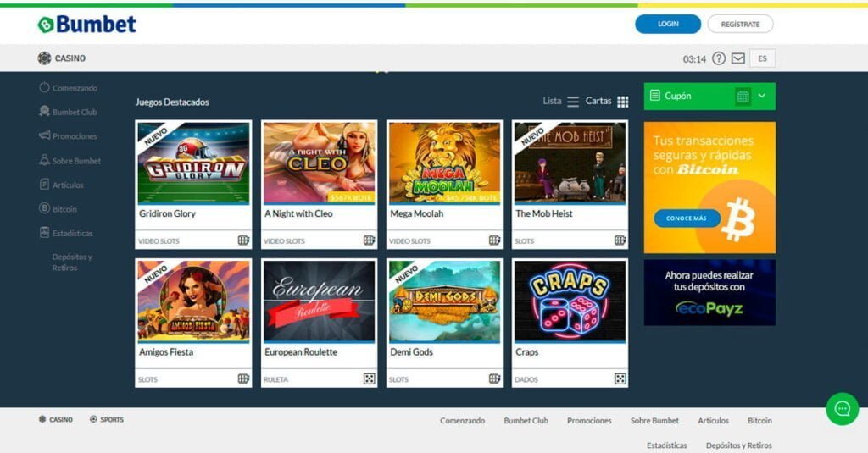Click the dice icon on Craps card
The width and height of the screenshot is (868, 453).
620,378
